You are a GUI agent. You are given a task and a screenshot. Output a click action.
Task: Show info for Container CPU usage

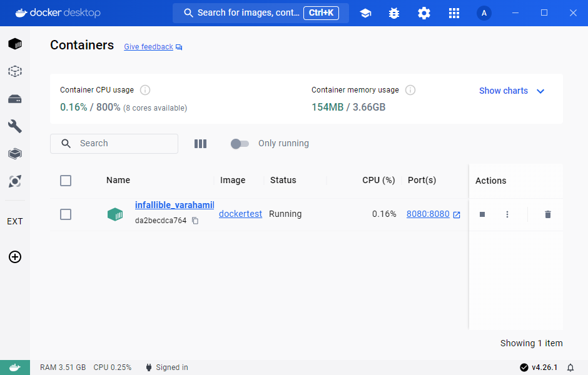[145, 90]
